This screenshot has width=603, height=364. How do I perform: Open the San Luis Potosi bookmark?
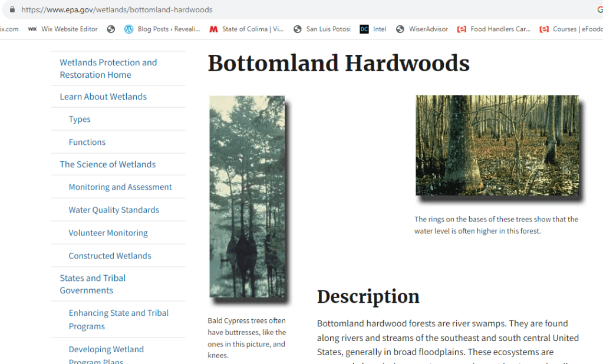(322, 29)
